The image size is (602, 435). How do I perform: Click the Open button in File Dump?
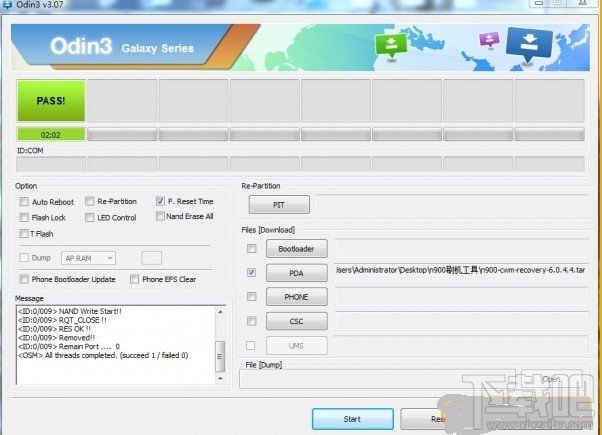tap(551, 379)
